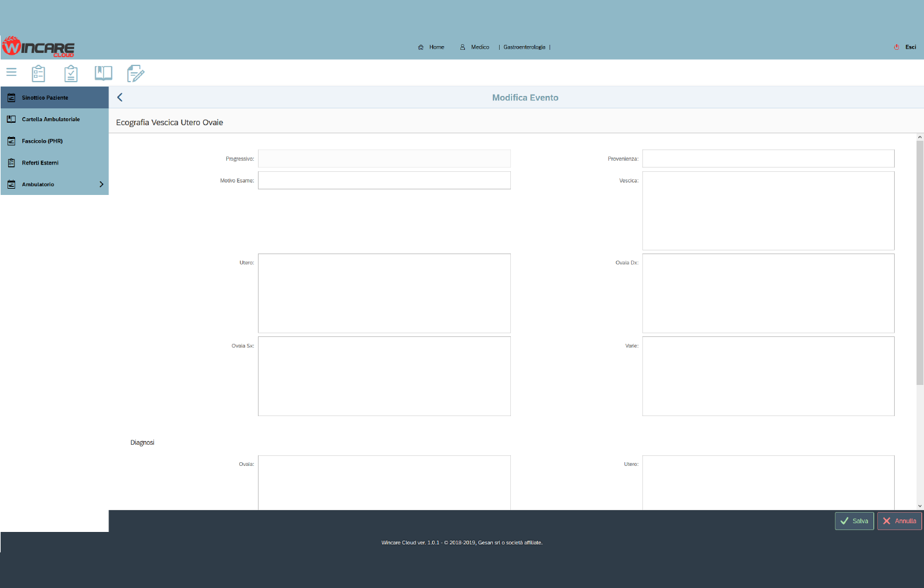The width and height of the screenshot is (924, 588).
Task: Click in the Motivo Esame field
Action: click(384, 181)
